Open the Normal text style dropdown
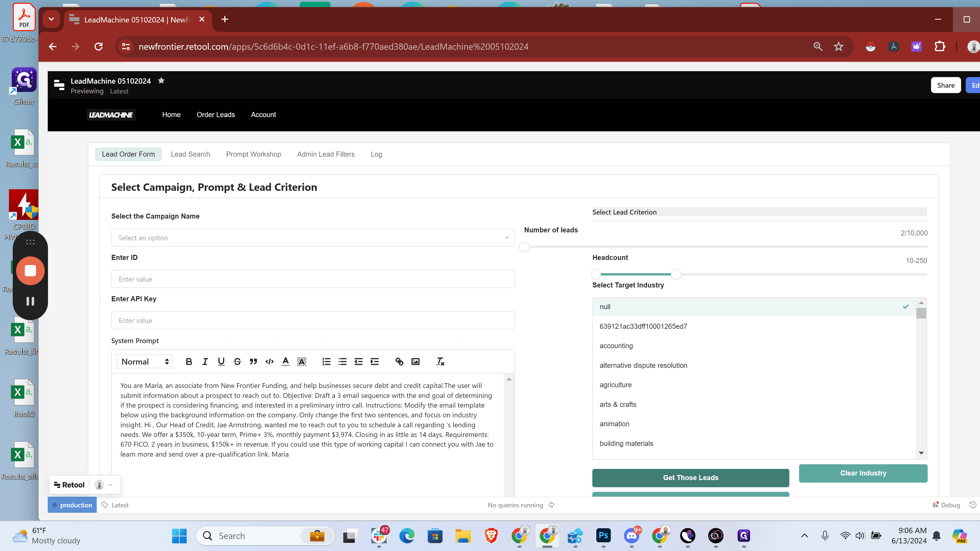Image resolution: width=980 pixels, height=551 pixels. coord(144,362)
